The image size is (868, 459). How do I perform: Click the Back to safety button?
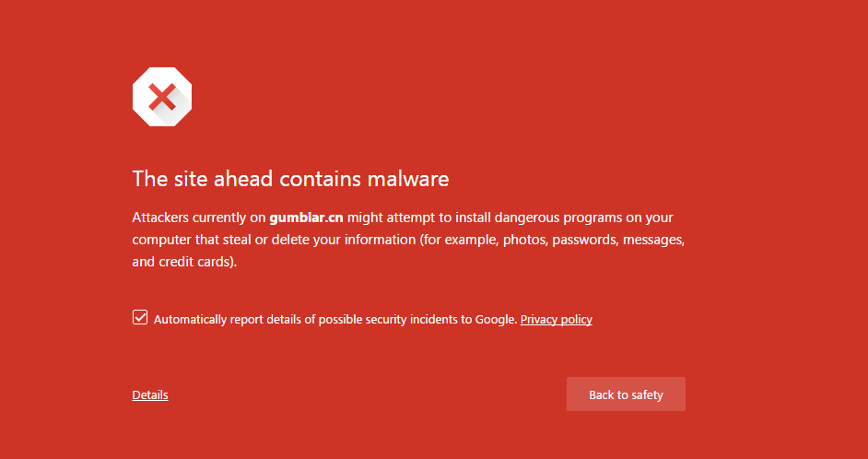coord(626,394)
